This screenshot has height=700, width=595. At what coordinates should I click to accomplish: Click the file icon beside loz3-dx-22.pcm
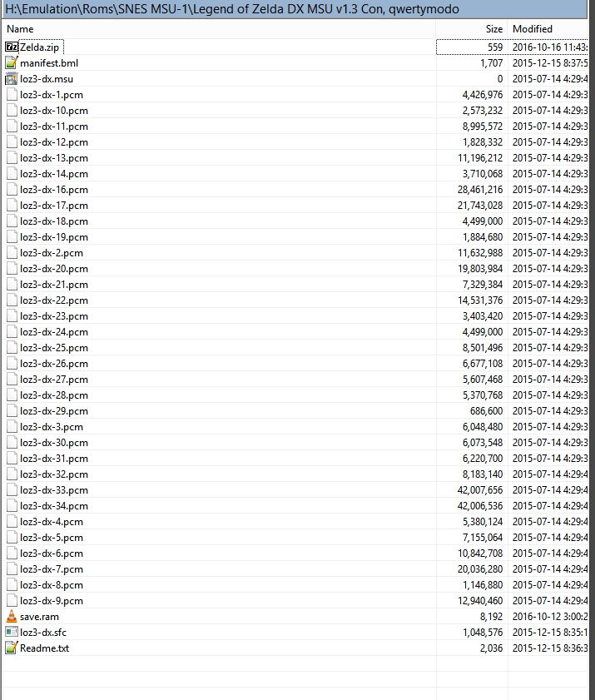click(x=12, y=300)
